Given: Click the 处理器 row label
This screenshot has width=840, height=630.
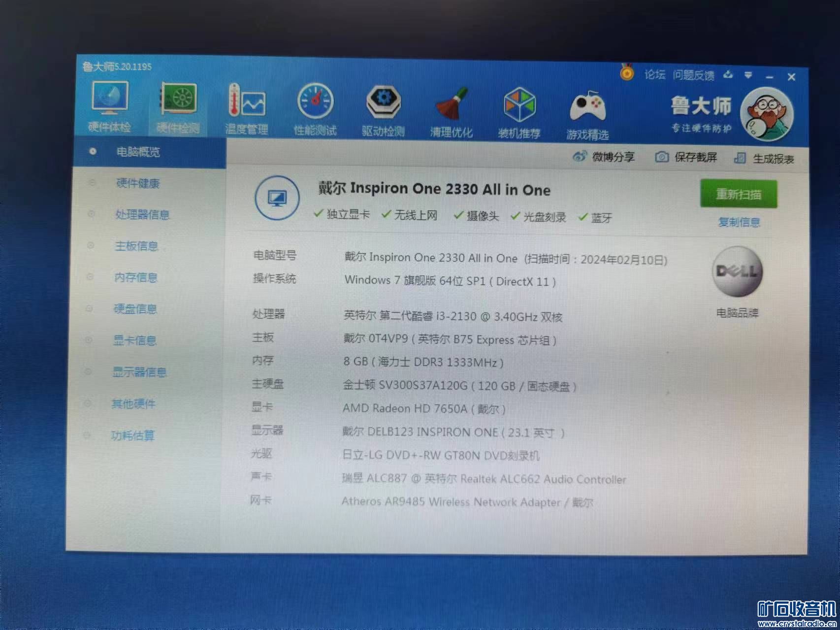Looking at the screenshot, I should click(x=268, y=314).
